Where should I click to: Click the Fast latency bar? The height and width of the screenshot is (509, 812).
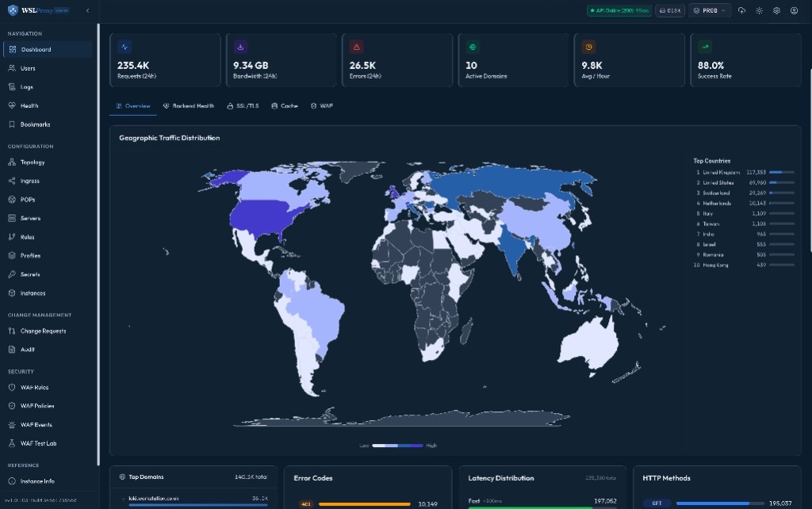[x=542, y=507]
